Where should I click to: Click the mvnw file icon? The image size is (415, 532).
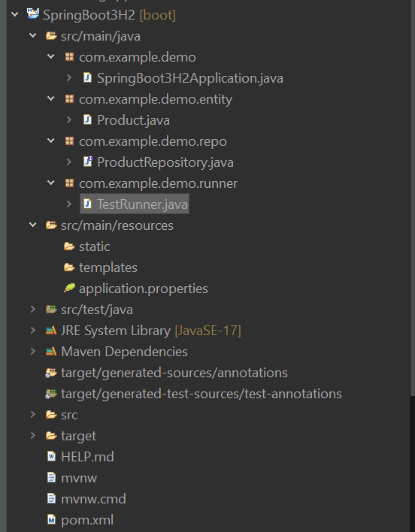point(51,478)
